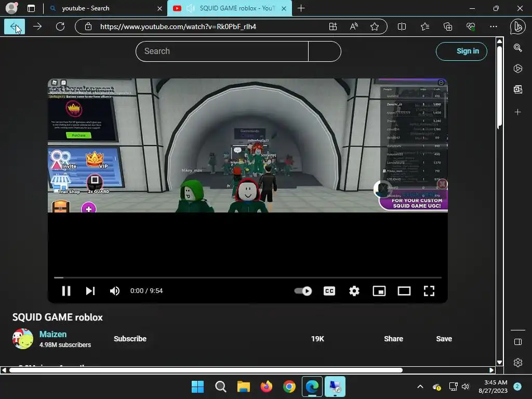
Task: Open the notification badge in taskbar
Action: [517, 387]
